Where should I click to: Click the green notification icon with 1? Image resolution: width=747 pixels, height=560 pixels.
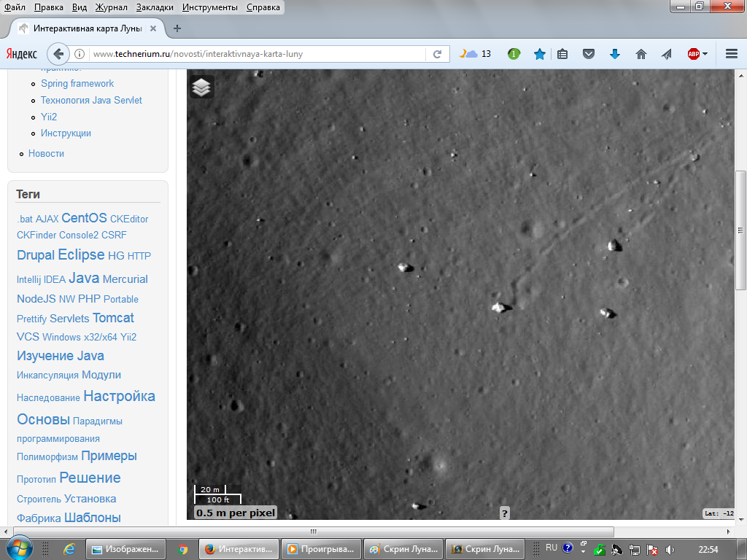(x=514, y=54)
